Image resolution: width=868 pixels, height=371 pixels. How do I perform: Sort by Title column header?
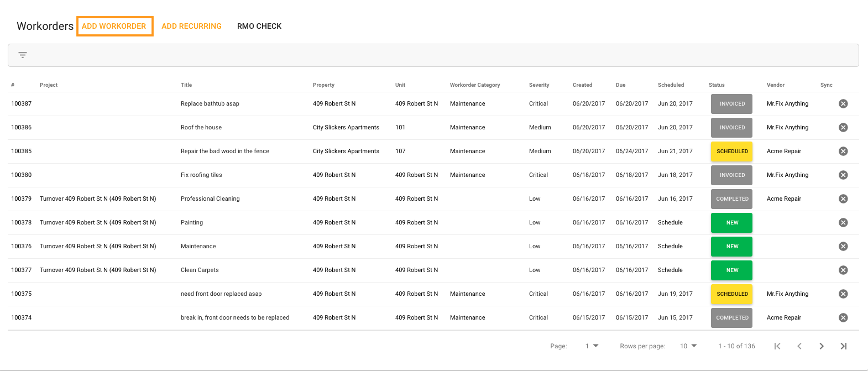point(186,85)
